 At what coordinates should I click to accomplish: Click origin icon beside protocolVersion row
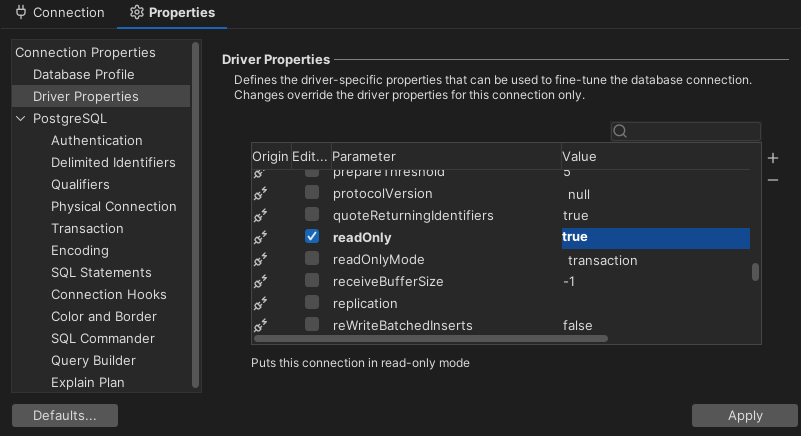[x=260, y=194]
